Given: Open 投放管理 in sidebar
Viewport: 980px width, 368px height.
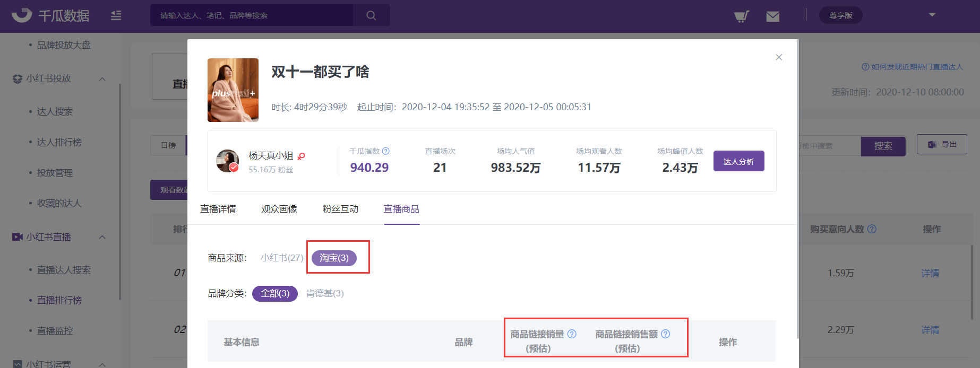Looking at the screenshot, I should pyautogui.click(x=55, y=173).
